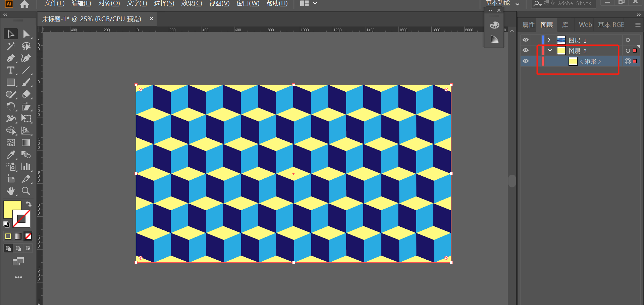The height and width of the screenshot is (305, 644).
Task: Set Gradient fill mode button
Action: click(x=18, y=236)
